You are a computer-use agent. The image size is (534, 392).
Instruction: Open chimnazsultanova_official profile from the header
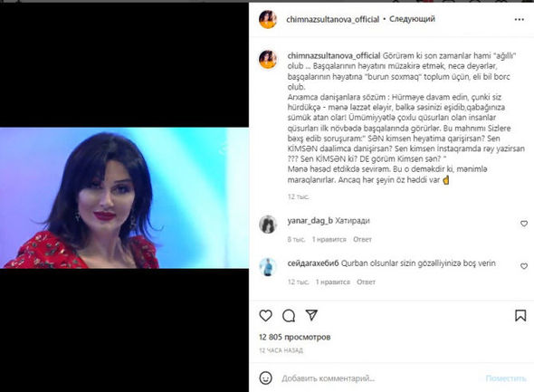(333, 19)
